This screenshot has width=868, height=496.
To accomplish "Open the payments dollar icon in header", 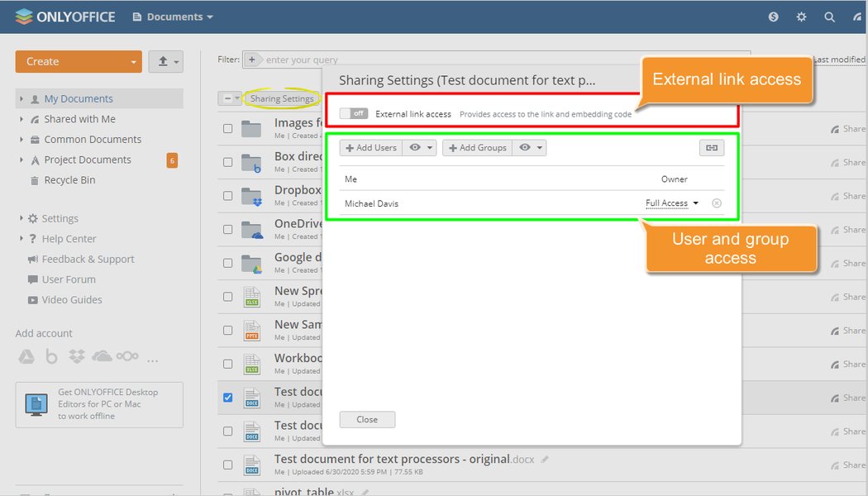I will pos(773,17).
